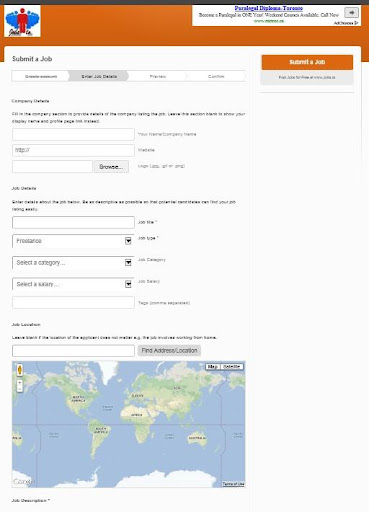Open the Job type dropdown showing Freelance
369x512 pixels.
coord(73,241)
